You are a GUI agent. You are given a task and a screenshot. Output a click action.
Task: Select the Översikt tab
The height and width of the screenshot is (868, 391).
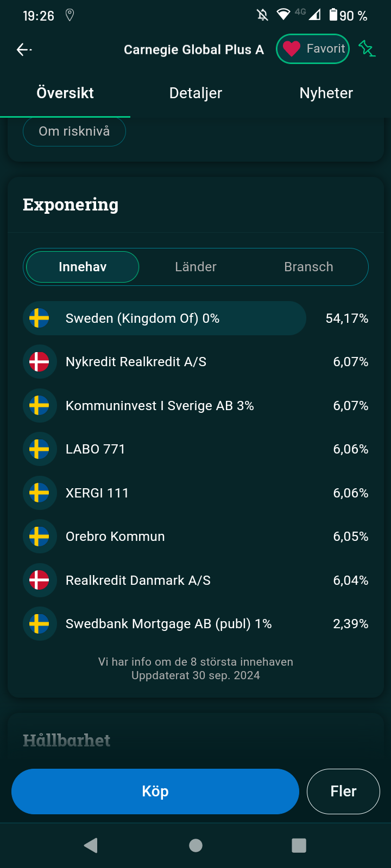point(65,93)
